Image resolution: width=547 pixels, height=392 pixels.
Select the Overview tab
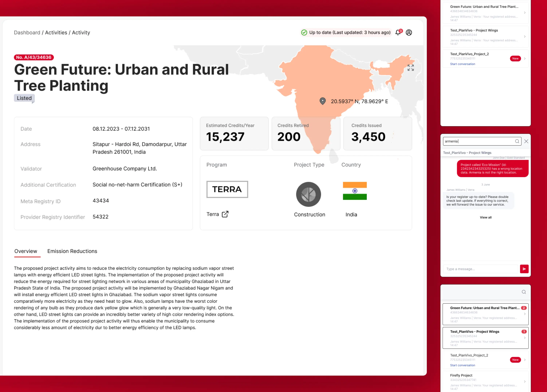(x=26, y=251)
